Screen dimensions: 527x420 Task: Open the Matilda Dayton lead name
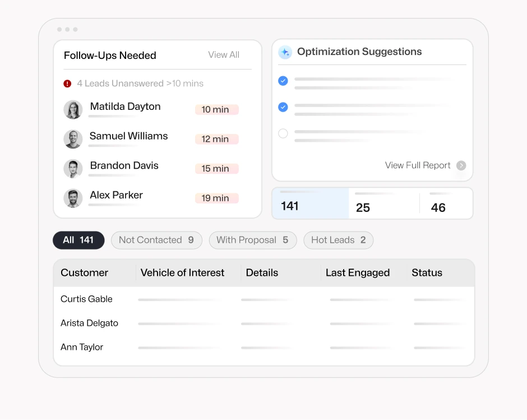pyautogui.click(x=126, y=107)
